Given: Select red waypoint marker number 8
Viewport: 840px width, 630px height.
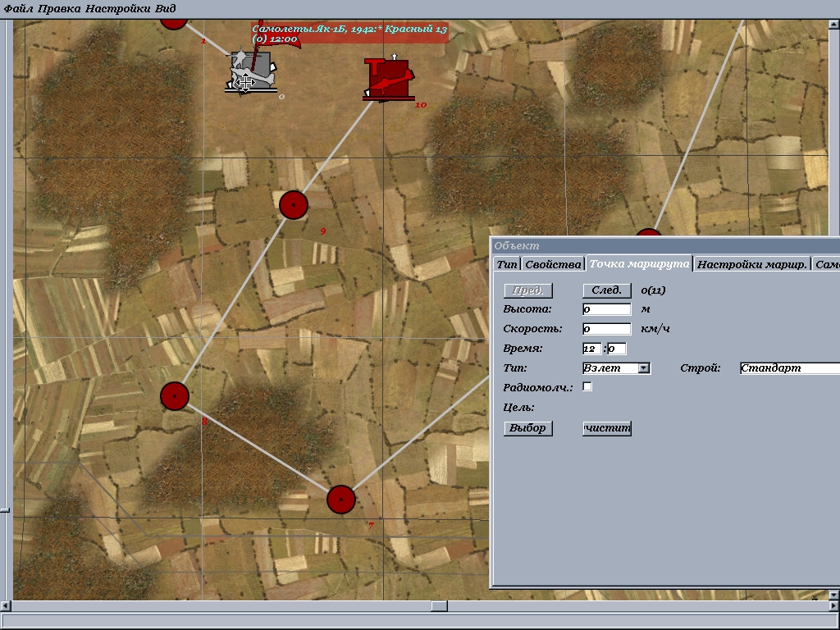Looking at the screenshot, I should (175, 396).
